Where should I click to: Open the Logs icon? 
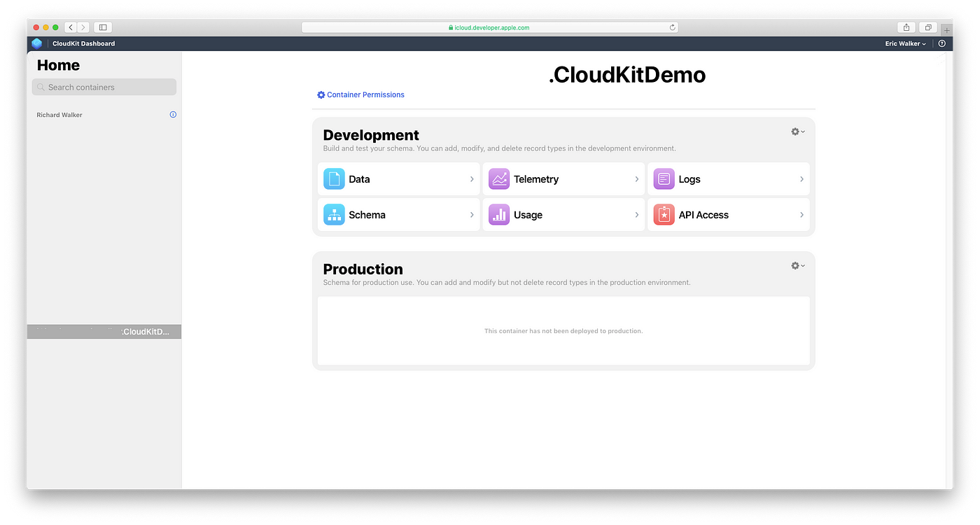coord(664,179)
